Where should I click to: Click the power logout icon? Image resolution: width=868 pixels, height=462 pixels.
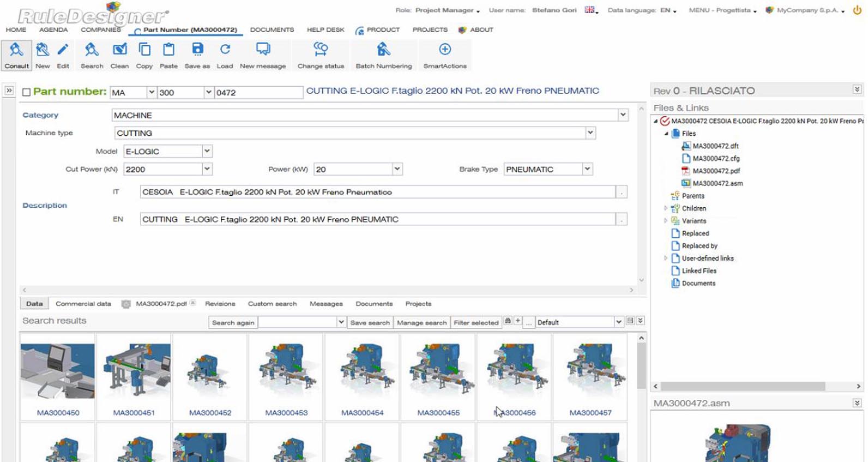pos(857,10)
